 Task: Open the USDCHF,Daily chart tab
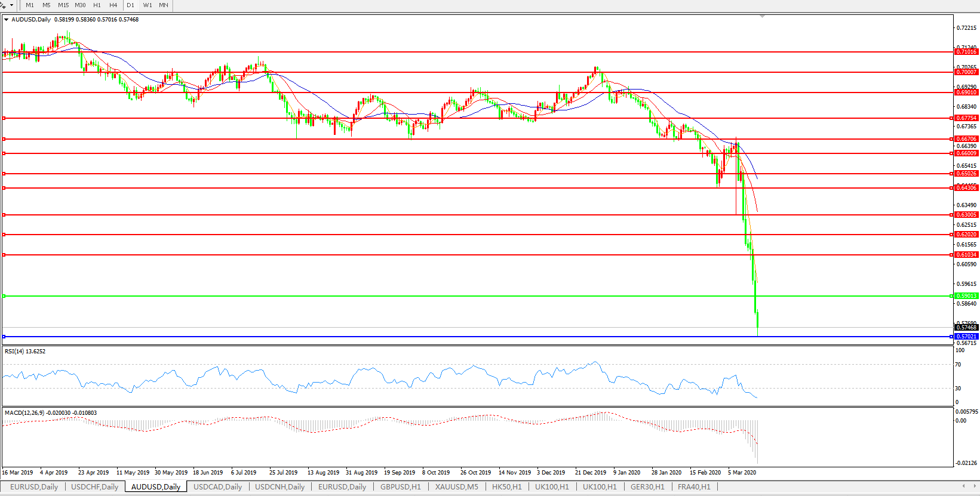point(94,487)
